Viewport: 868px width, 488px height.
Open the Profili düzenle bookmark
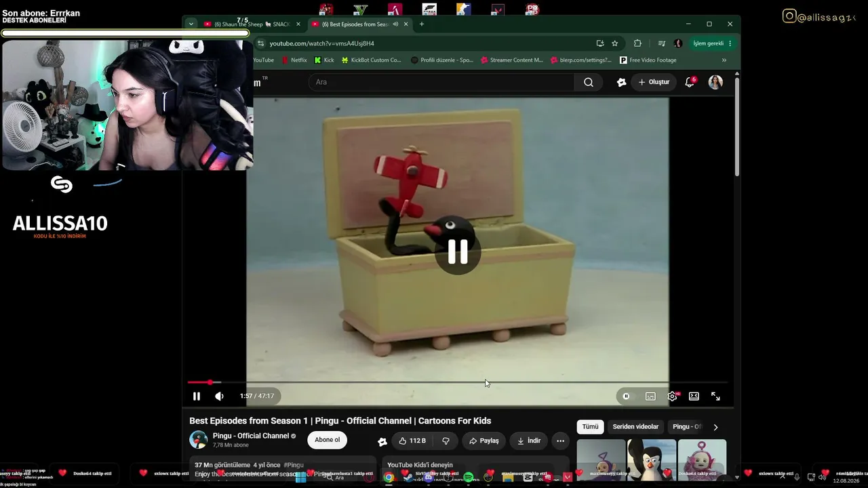(442, 60)
